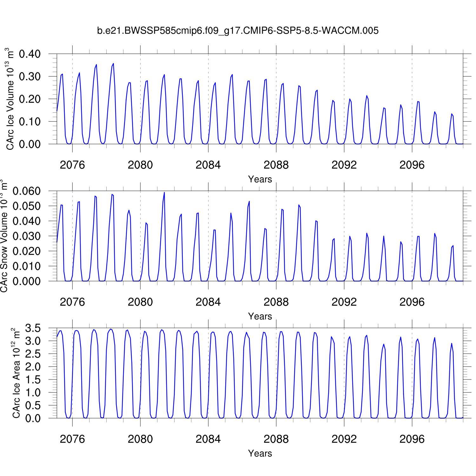The height and width of the screenshot is (476, 476).
Task: Click the 3.5 value on ice area axis
Action: click(33, 328)
